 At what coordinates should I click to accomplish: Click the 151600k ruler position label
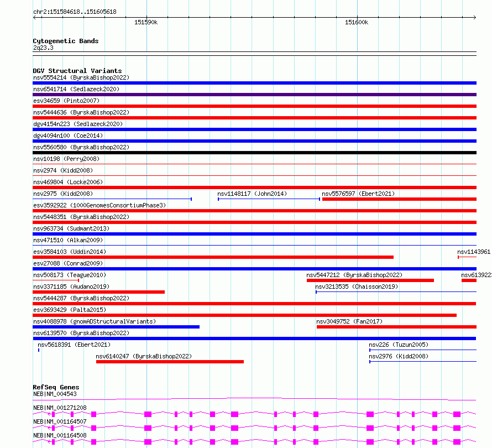(x=357, y=22)
